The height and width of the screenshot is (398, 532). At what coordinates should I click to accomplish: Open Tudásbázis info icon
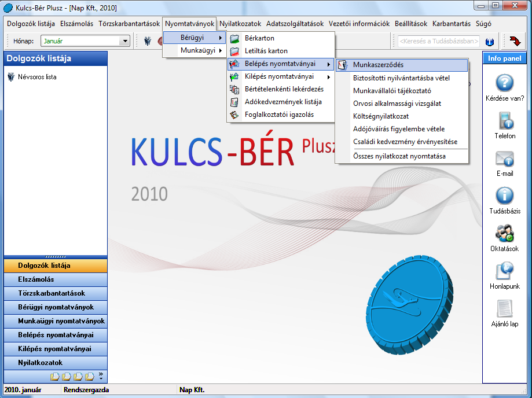coord(505,196)
